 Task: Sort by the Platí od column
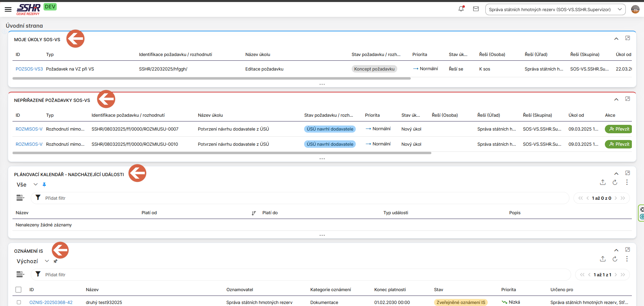[x=149, y=213]
